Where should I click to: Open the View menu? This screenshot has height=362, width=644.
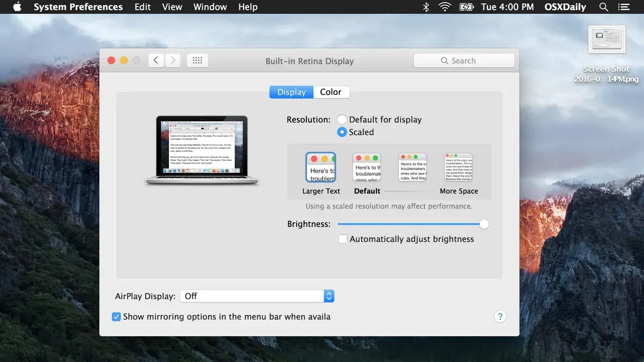pyautogui.click(x=172, y=7)
